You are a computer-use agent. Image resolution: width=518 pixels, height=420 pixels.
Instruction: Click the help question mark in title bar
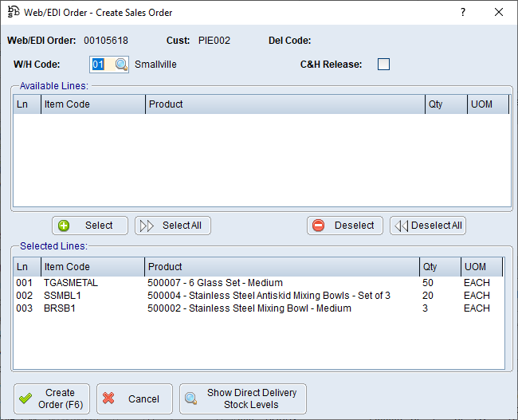463,13
